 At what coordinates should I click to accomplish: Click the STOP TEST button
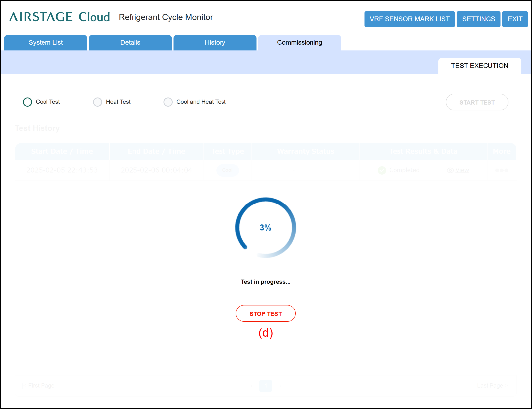266,313
